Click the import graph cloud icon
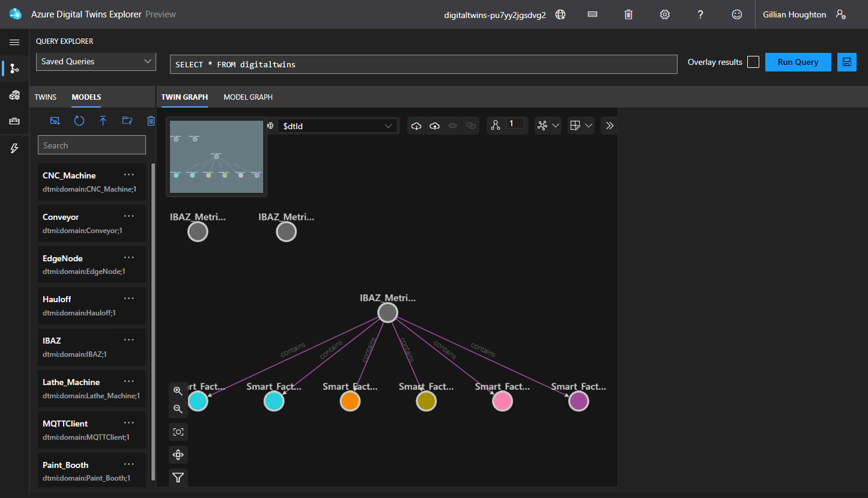The image size is (868, 498). [434, 126]
